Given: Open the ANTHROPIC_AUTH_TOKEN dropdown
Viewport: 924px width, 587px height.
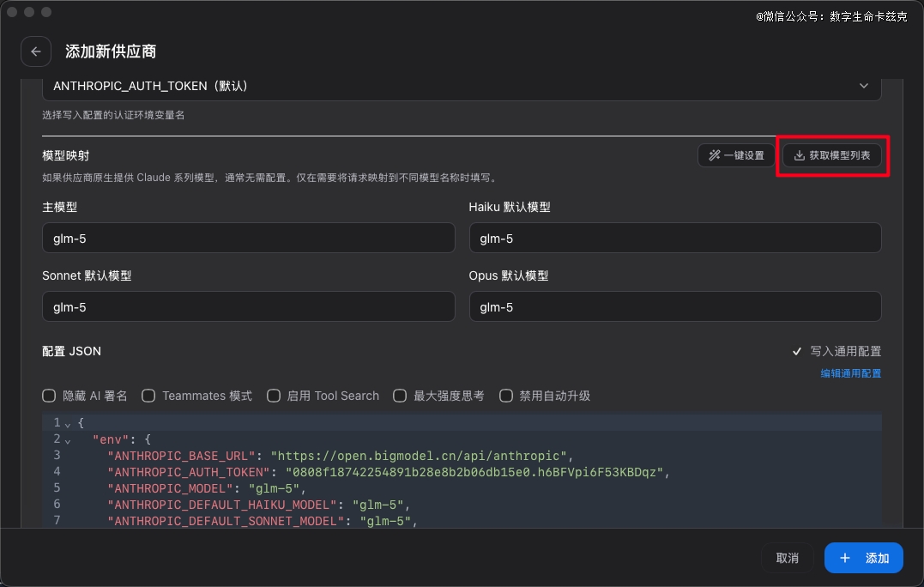Looking at the screenshot, I should pyautogui.click(x=462, y=86).
